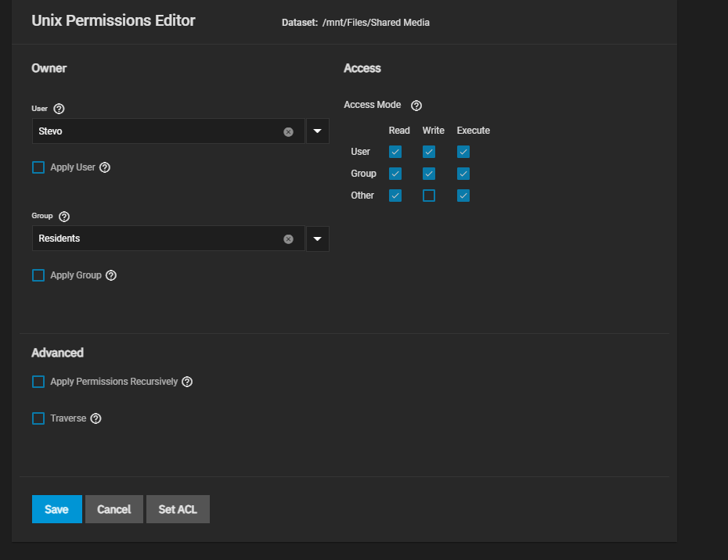728x560 pixels.
Task: Click help icon for Apply Permissions Recursively
Action: point(187,382)
